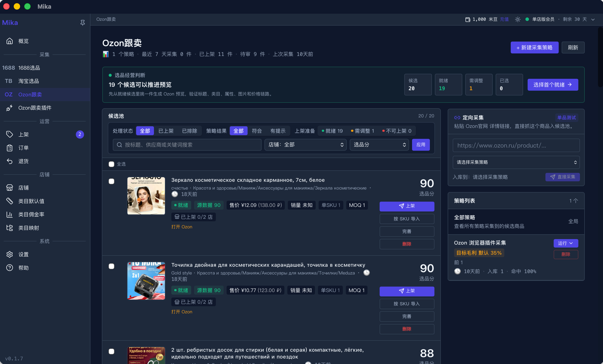Image resolution: width=603 pixels, height=364 pixels.
Task: Toggle the 需调整 1 readiness filter
Action: click(x=363, y=131)
